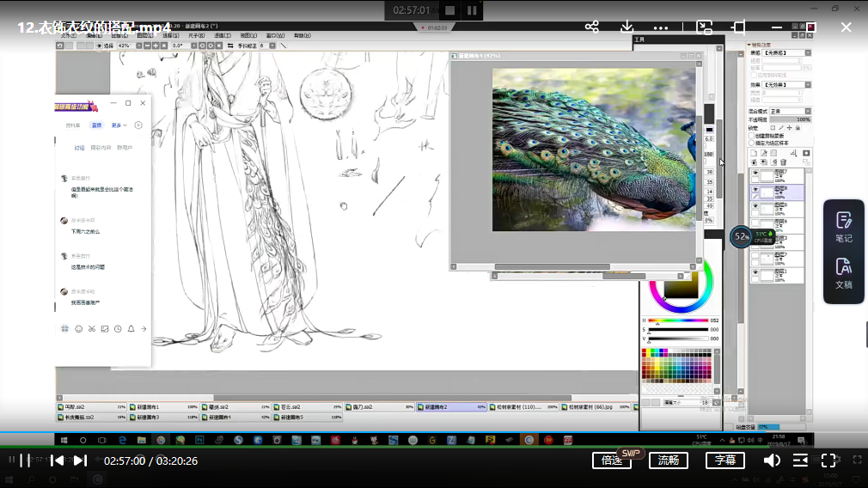This screenshot has width=868, height=488.
Task: Click the new linework layer icon
Action: coord(764,153)
